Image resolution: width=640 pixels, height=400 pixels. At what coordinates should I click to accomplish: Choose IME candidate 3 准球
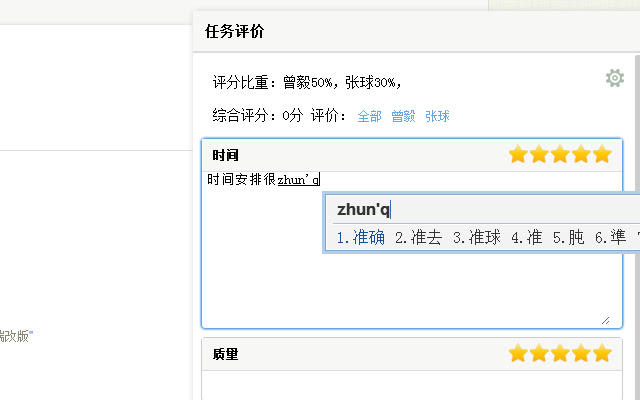(477, 237)
